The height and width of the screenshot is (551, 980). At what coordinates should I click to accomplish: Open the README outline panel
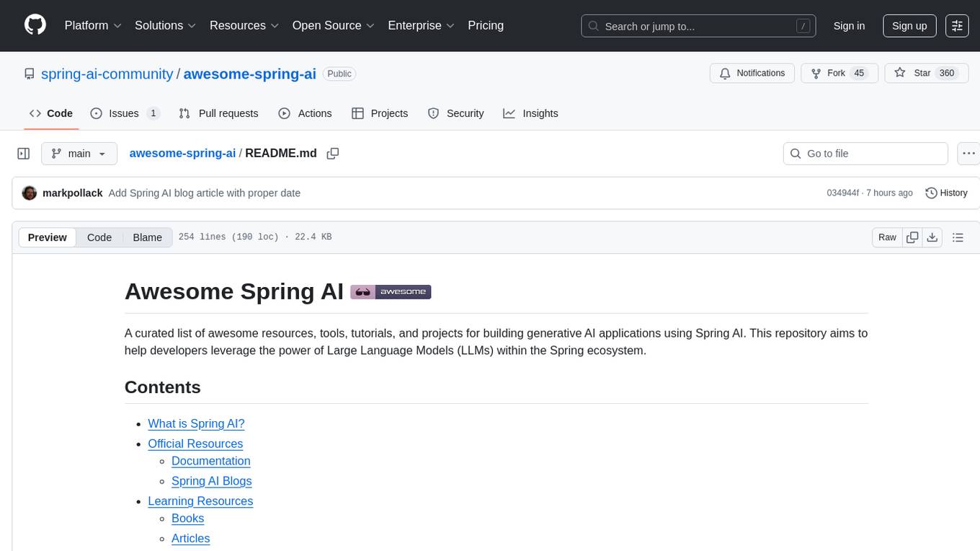pyautogui.click(x=958, y=237)
